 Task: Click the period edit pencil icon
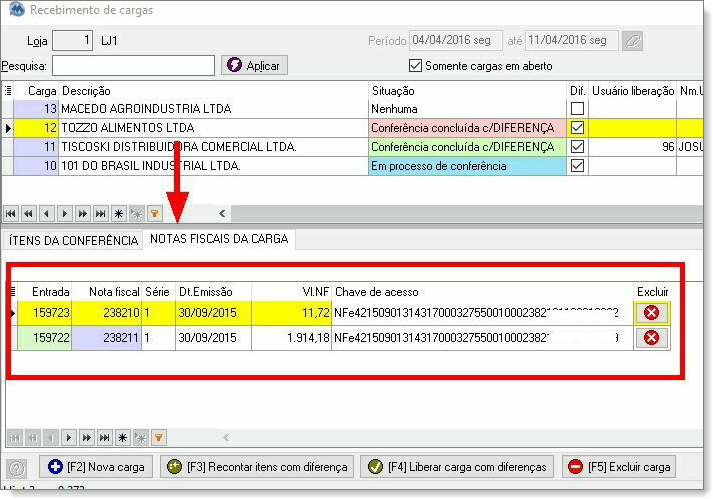632,40
